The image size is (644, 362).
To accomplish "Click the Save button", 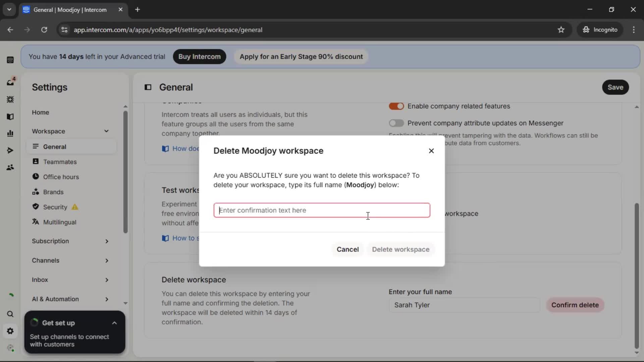I will click(615, 87).
